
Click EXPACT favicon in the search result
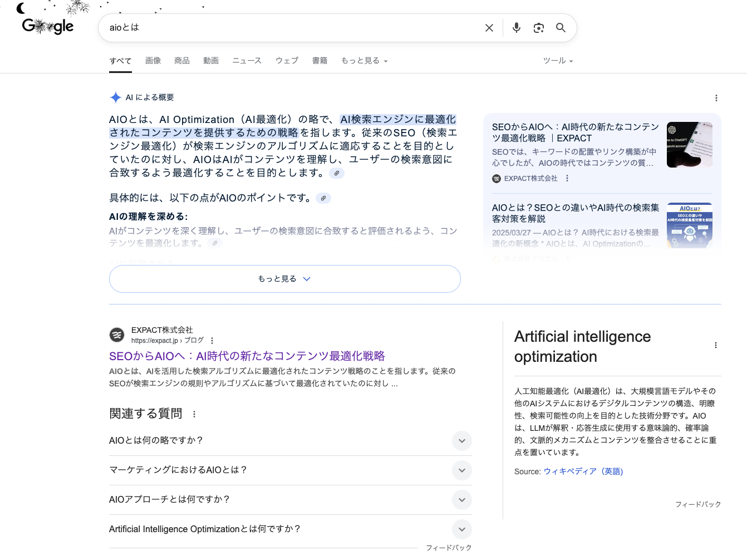(117, 335)
